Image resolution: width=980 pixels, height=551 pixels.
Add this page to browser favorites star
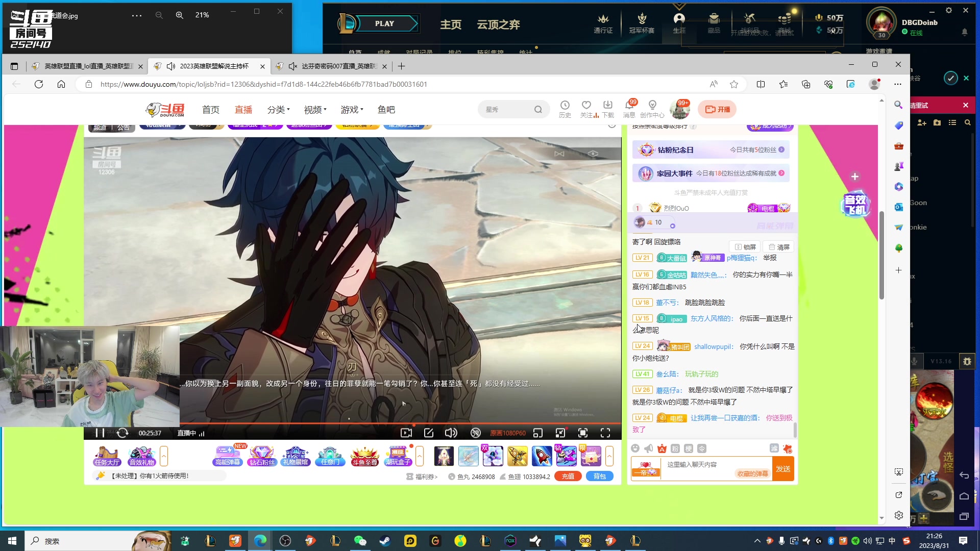point(734,84)
